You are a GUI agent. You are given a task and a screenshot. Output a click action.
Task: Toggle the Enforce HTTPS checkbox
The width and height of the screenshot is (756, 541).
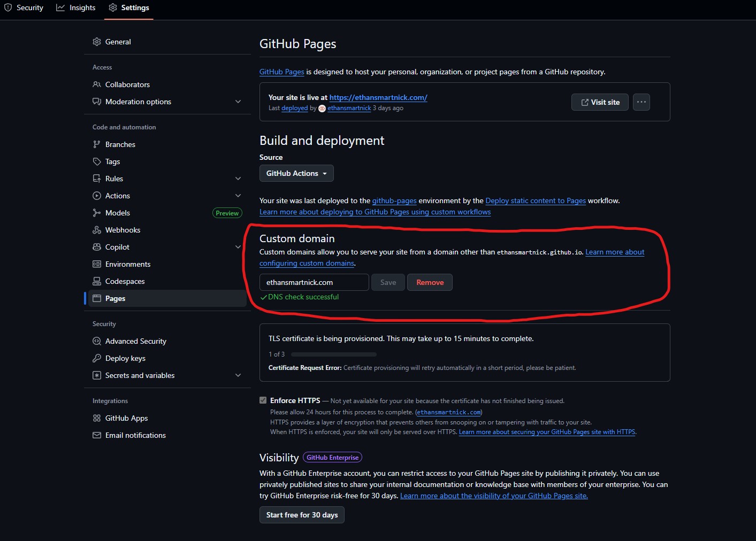(x=263, y=400)
